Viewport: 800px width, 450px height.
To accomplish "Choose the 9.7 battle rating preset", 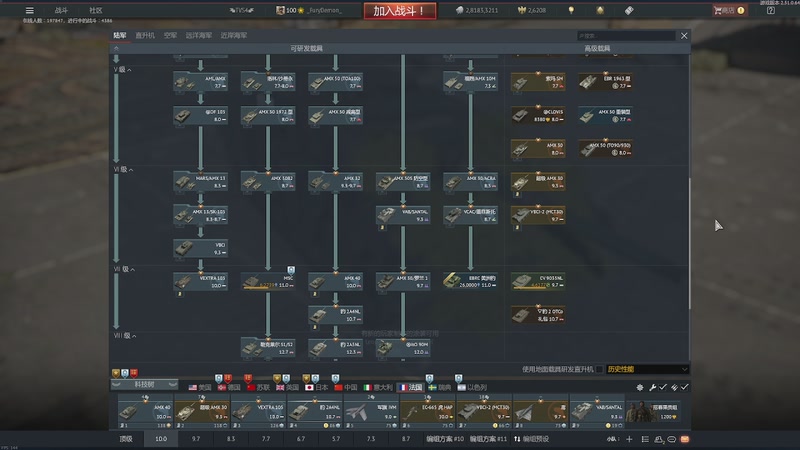I will 196,439.
